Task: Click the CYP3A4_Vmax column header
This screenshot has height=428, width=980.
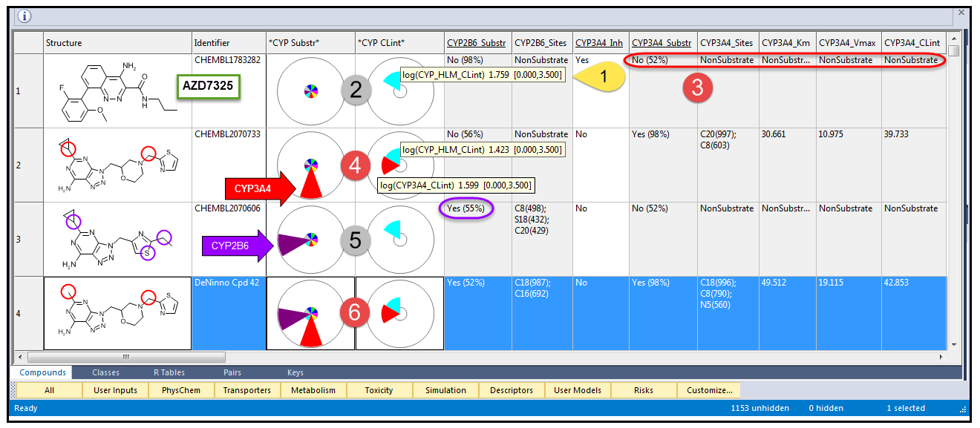Action: click(x=849, y=42)
